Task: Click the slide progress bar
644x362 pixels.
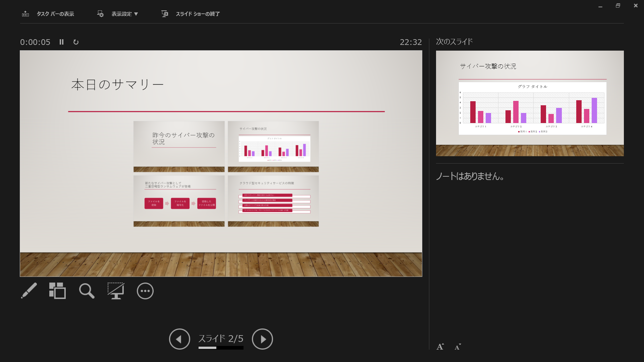Action: [x=221, y=348]
